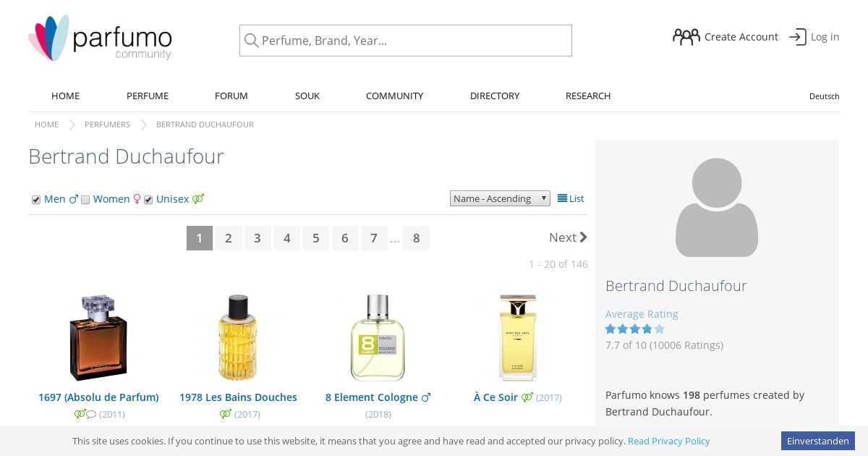Go to page 3 of results
The image size is (868, 456).
tap(258, 238)
